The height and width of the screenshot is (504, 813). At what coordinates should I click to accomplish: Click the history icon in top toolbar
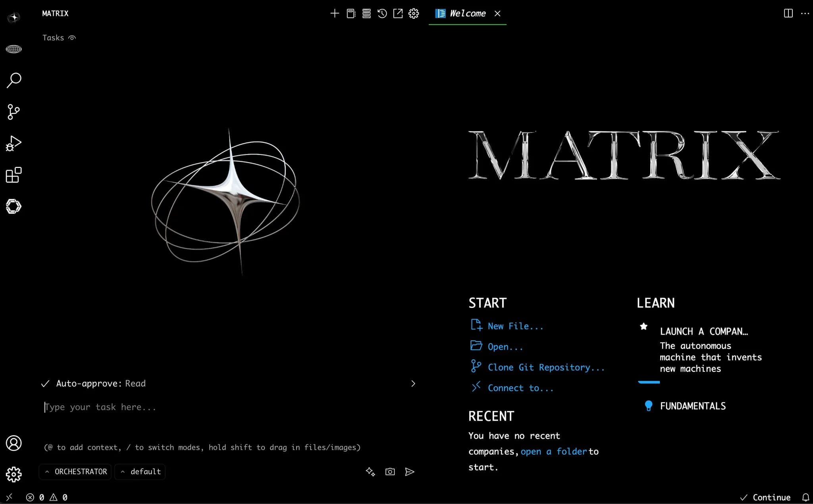click(x=382, y=13)
